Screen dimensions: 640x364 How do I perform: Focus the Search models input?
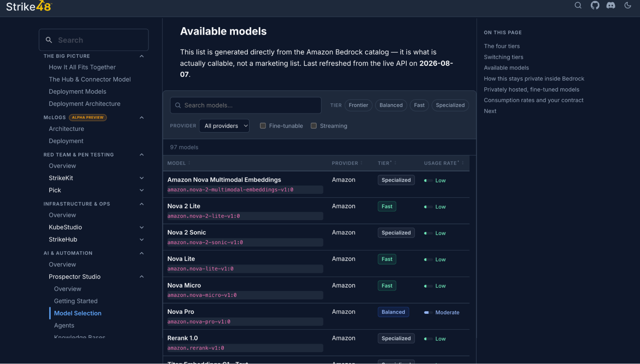246,105
